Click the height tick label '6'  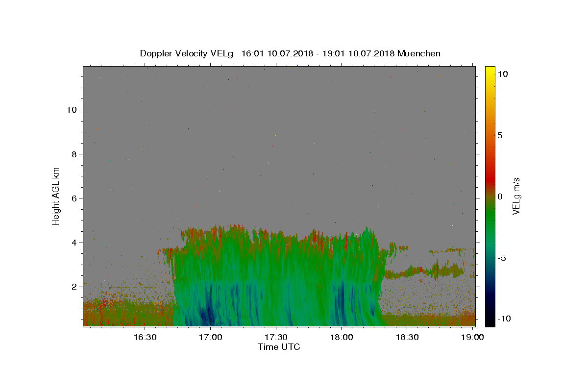click(74, 198)
